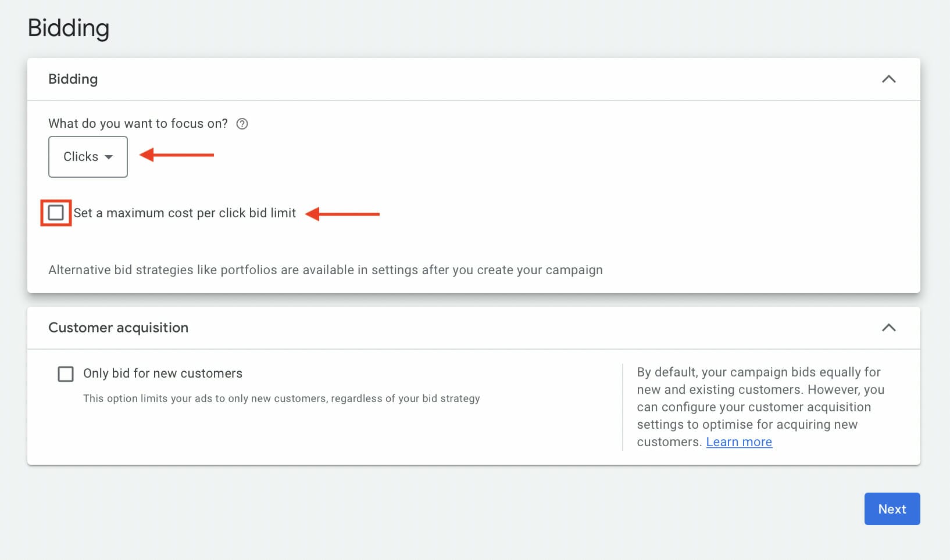950x560 pixels.
Task: Click 'This option limits your ads' helper text
Action: (x=281, y=399)
